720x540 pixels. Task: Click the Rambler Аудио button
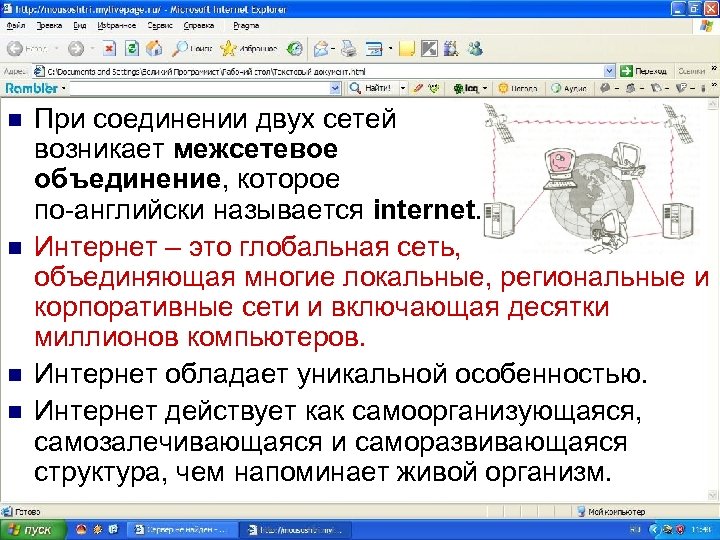point(569,88)
